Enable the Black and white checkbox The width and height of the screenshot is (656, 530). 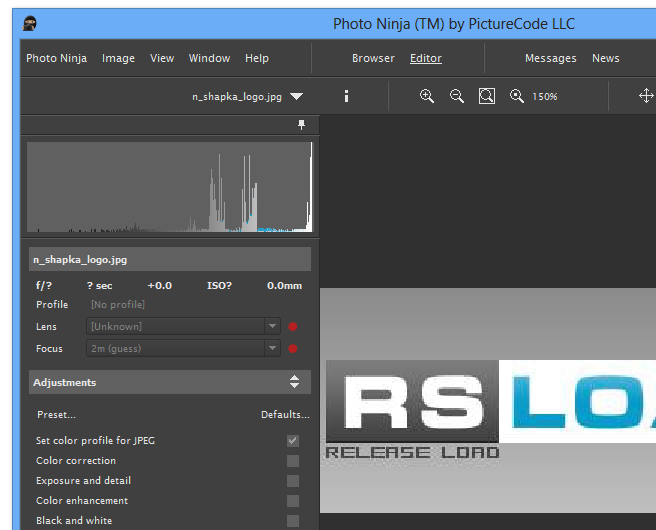pos(293,521)
